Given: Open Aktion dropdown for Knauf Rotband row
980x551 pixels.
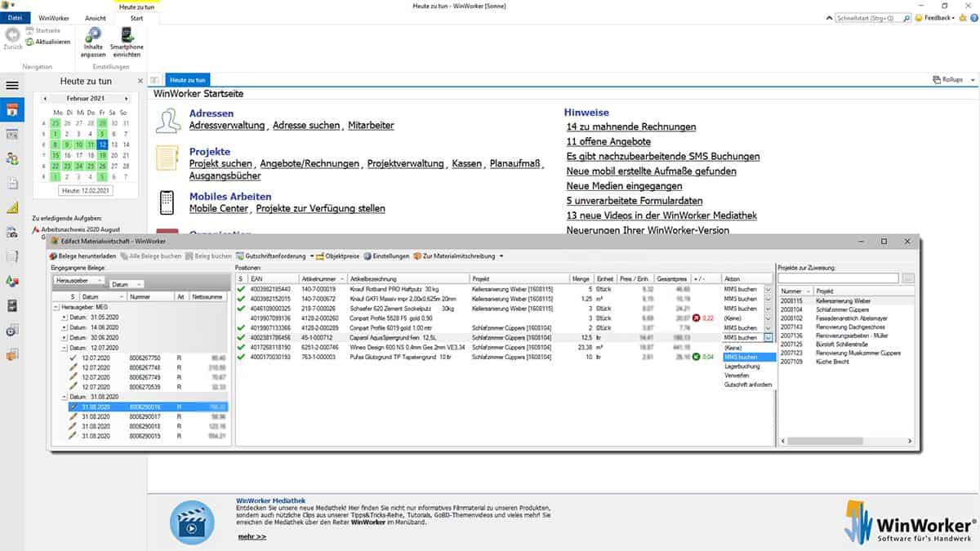Looking at the screenshot, I should pos(767,289).
